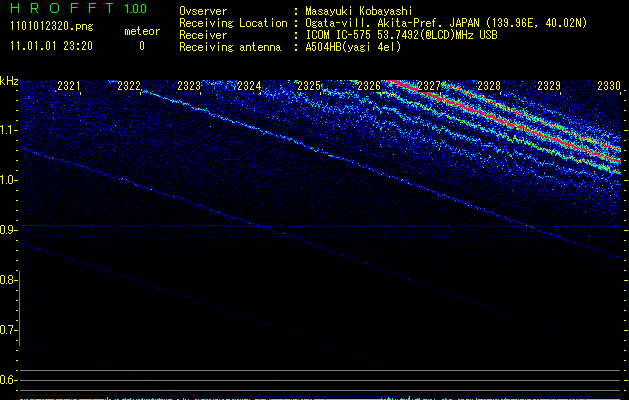Click the 0.6 kHz frequency tick label

(x=8, y=380)
